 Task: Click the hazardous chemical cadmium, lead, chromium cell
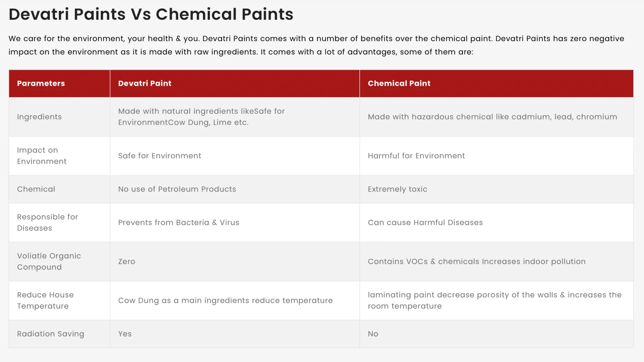click(492, 117)
